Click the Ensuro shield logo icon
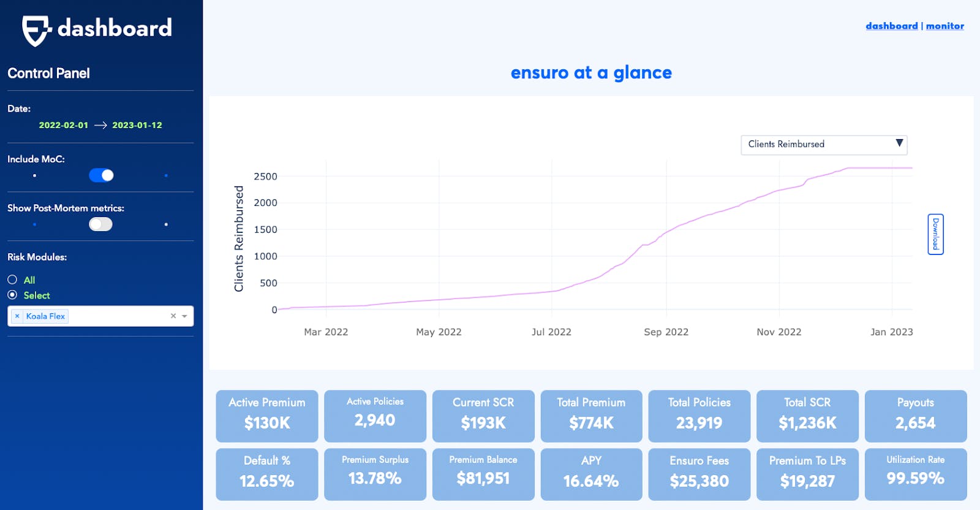This screenshot has height=510, width=980. click(x=36, y=30)
